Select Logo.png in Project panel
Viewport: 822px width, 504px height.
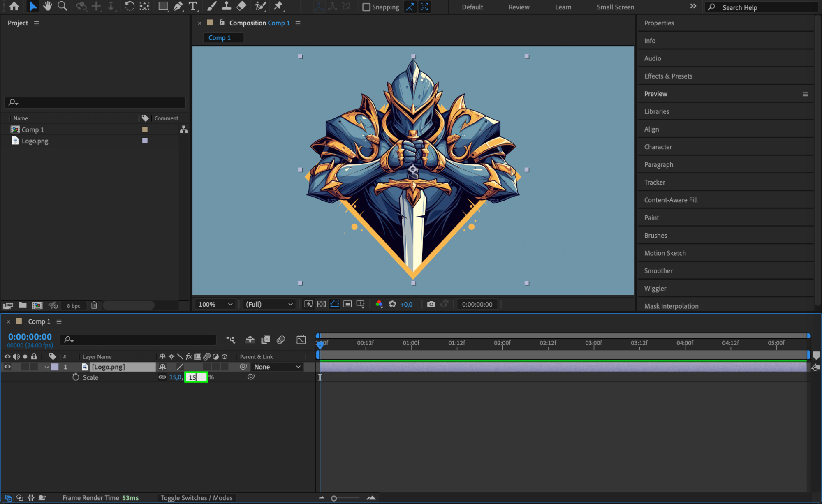tap(35, 141)
